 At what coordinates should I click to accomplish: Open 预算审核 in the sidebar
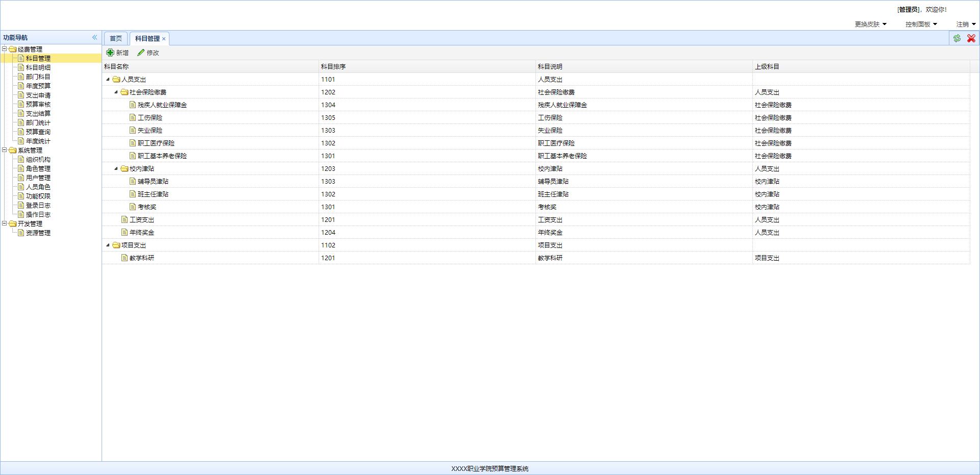pyautogui.click(x=38, y=104)
